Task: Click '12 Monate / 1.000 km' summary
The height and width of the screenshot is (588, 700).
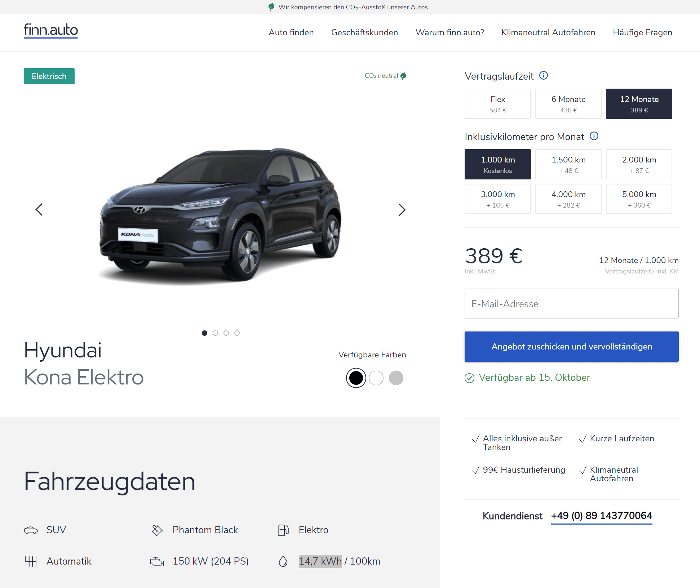Action: [639, 260]
